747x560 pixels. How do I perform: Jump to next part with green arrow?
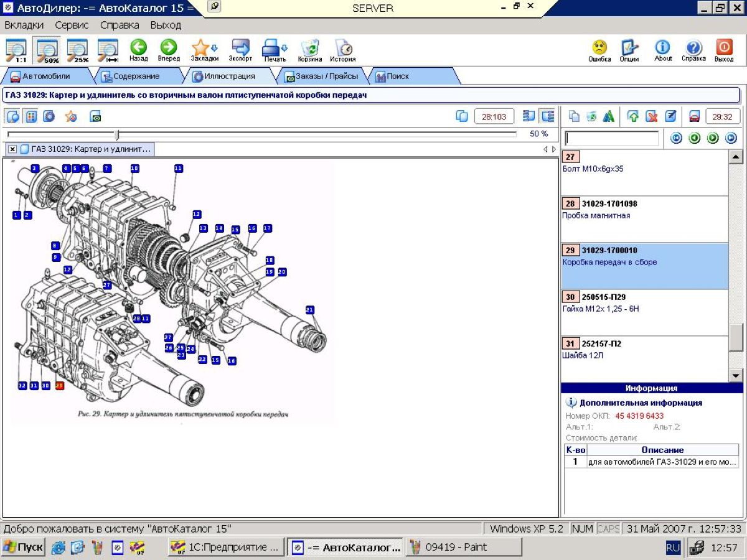coord(713,138)
